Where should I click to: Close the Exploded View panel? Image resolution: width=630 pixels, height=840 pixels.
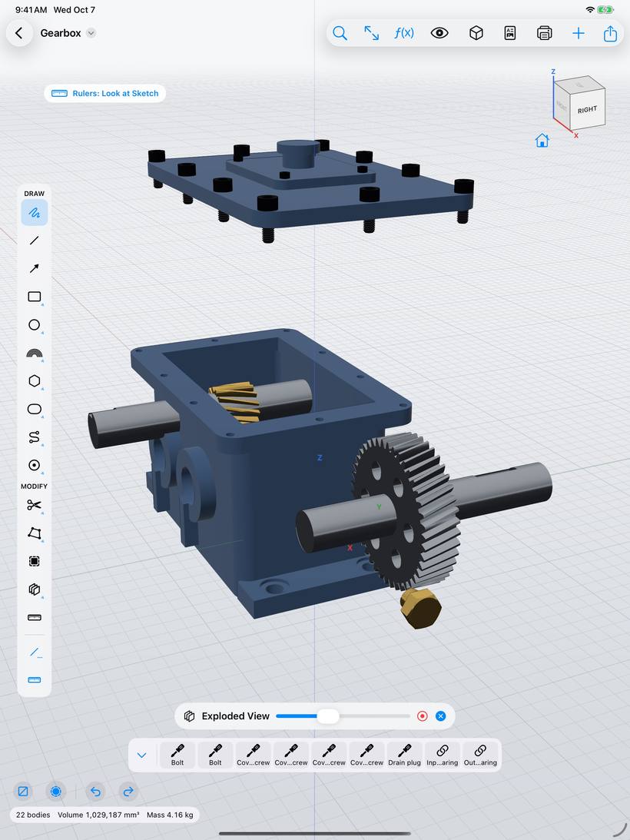440,716
